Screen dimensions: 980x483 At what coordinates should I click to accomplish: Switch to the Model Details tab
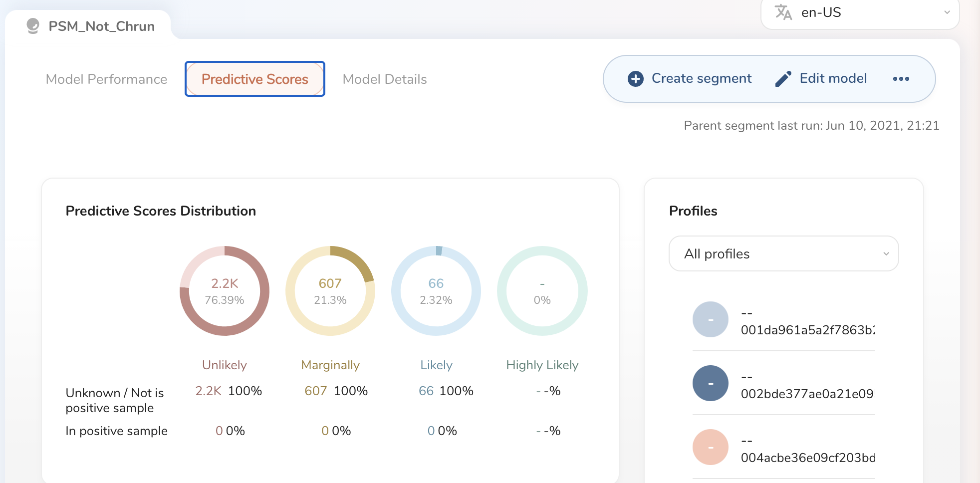384,79
